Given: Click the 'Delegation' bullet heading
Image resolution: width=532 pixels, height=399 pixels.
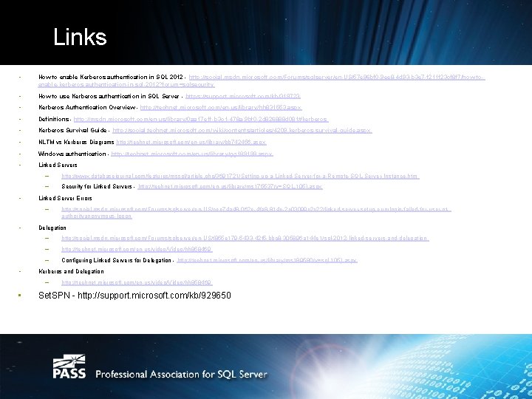Looking at the screenshot, I should pyautogui.click(x=52, y=228).
